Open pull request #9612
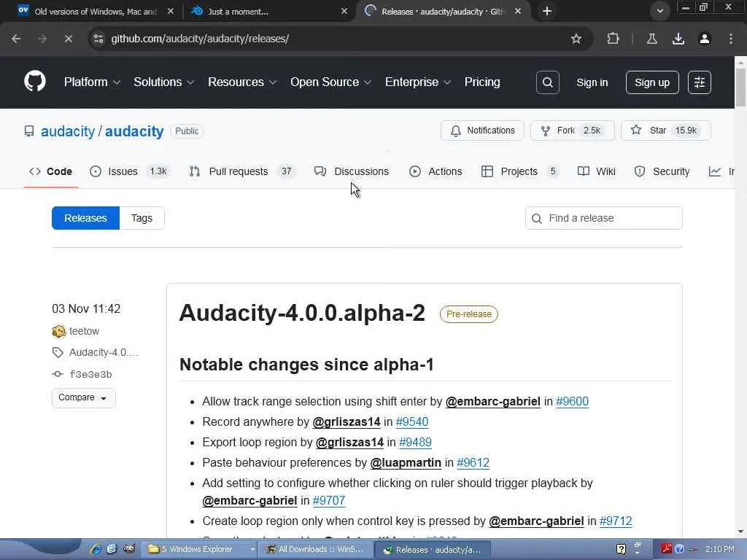Image resolution: width=747 pixels, height=560 pixels. pyautogui.click(x=473, y=463)
